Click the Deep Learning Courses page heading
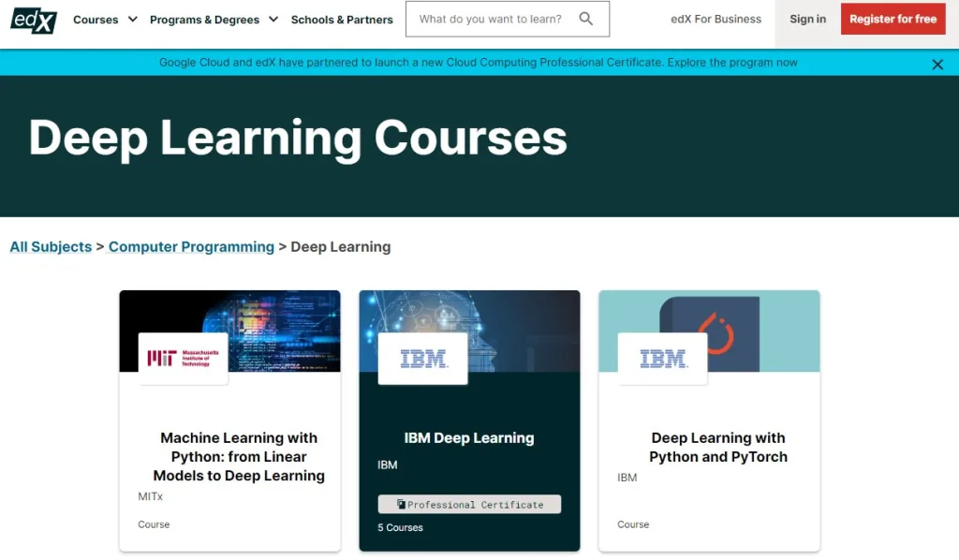This screenshot has height=560, width=959. pos(298,139)
